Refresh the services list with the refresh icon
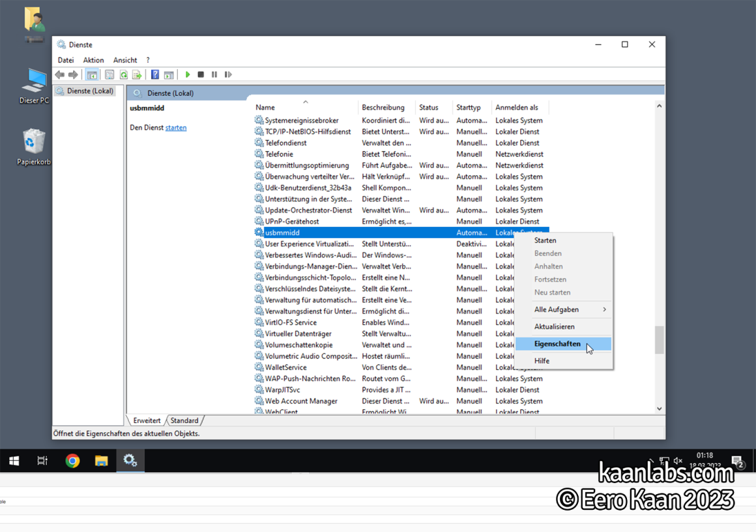756x532 pixels. pyautogui.click(x=124, y=74)
